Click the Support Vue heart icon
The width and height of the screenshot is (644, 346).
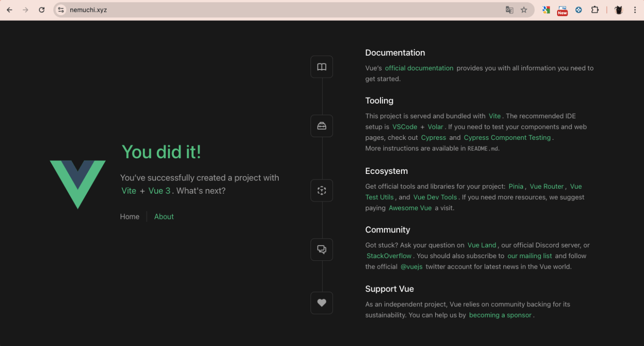click(x=322, y=303)
